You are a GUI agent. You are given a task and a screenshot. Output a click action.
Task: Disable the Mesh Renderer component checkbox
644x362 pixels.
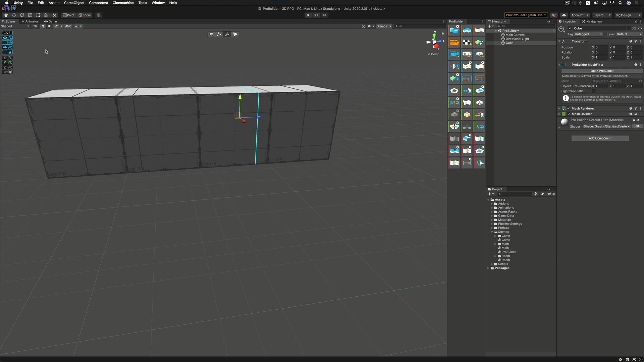point(568,108)
